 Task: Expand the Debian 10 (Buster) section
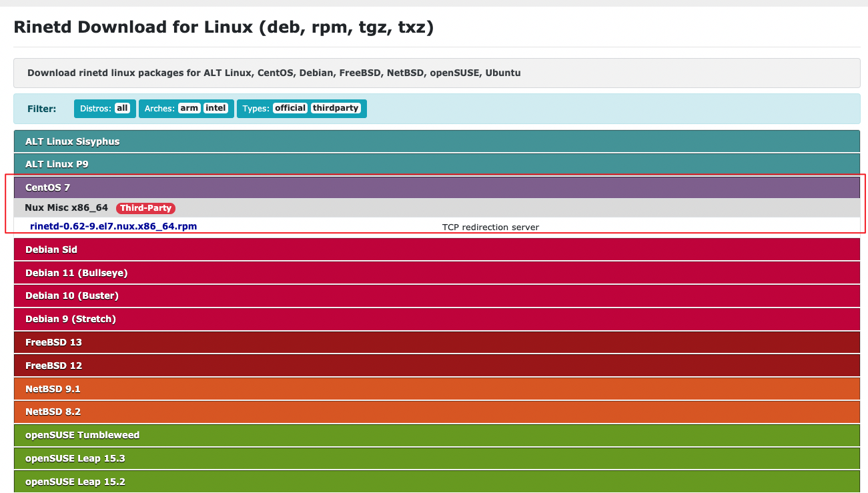pos(437,296)
